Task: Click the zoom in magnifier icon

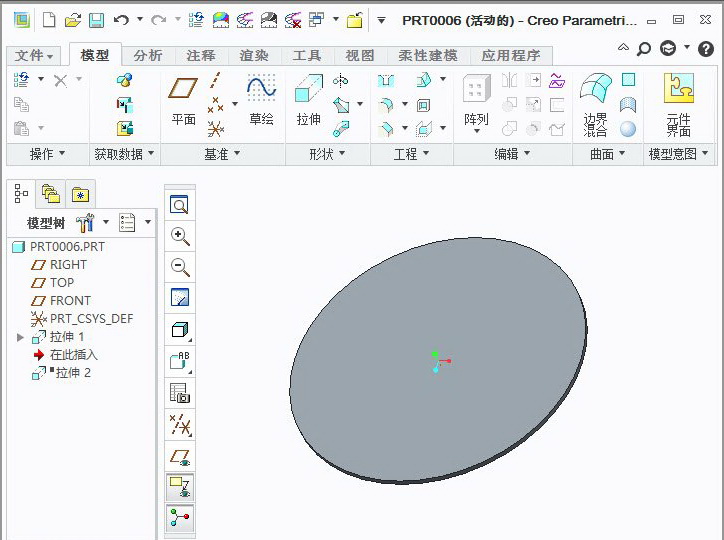Action: (x=180, y=237)
